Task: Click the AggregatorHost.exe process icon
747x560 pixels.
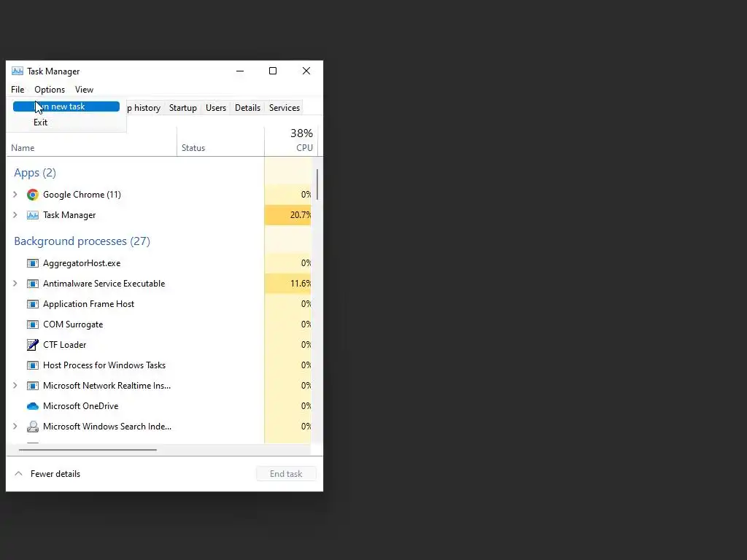Action: [32, 262]
